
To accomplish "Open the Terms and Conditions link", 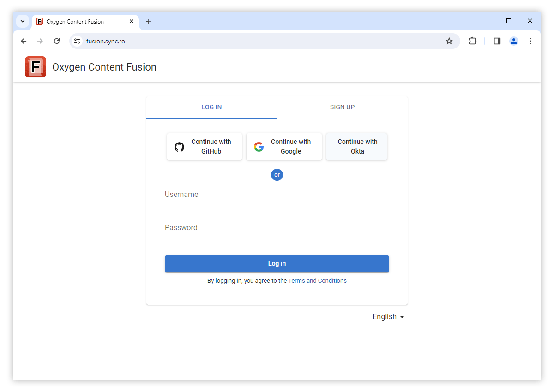I will [318, 280].
